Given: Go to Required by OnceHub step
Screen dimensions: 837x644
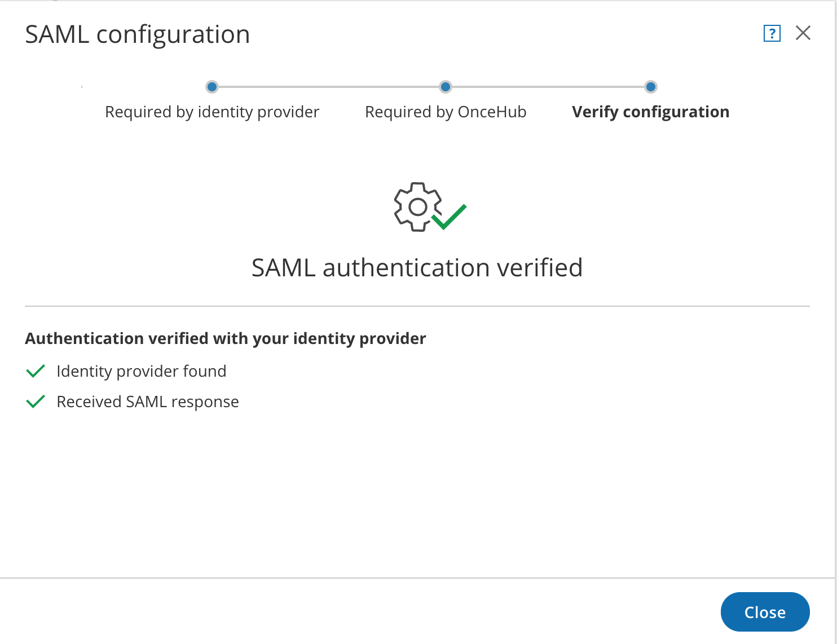Looking at the screenshot, I should 446,112.
